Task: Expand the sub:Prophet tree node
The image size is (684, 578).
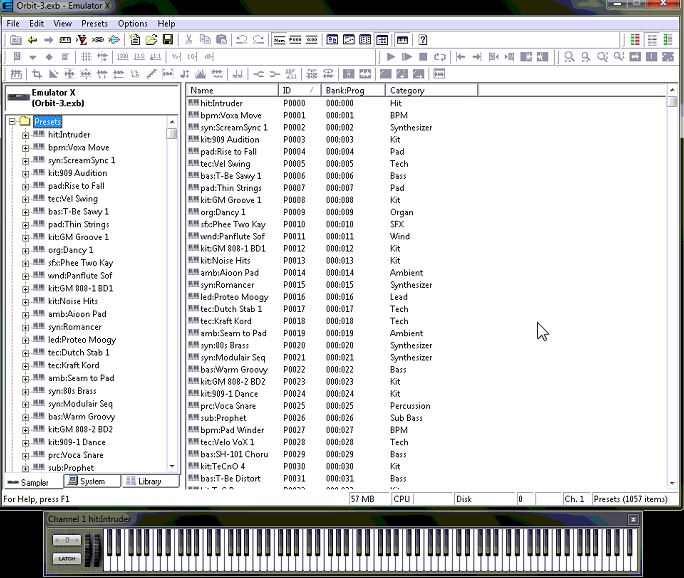Action: [x=25, y=469]
